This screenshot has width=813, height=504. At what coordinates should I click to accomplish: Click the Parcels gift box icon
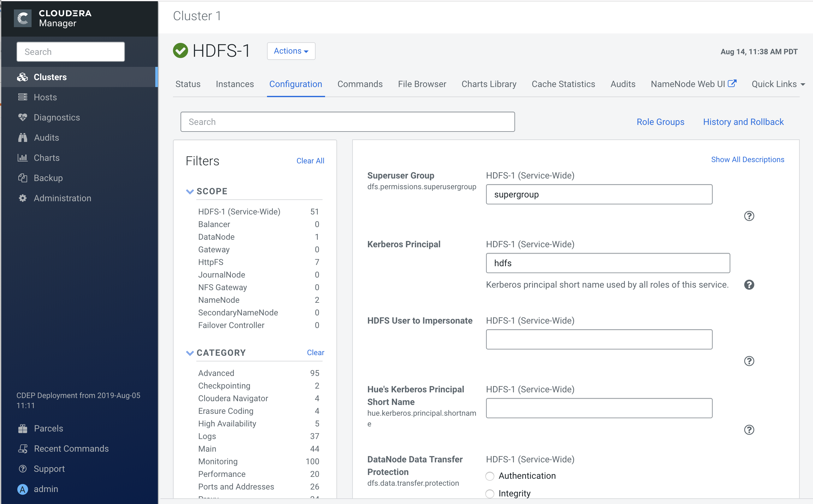tap(23, 428)
